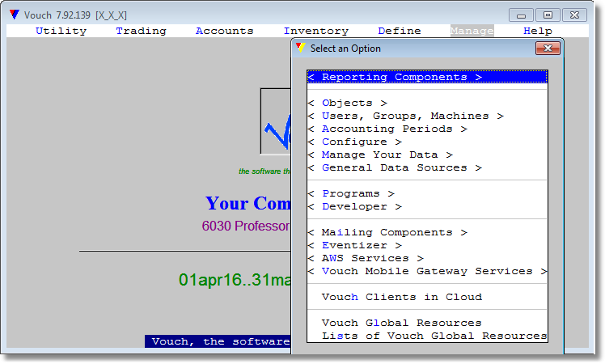605x364 pixels.
Task: Select Vouch Global Resources option
Action: coord(427,323)
